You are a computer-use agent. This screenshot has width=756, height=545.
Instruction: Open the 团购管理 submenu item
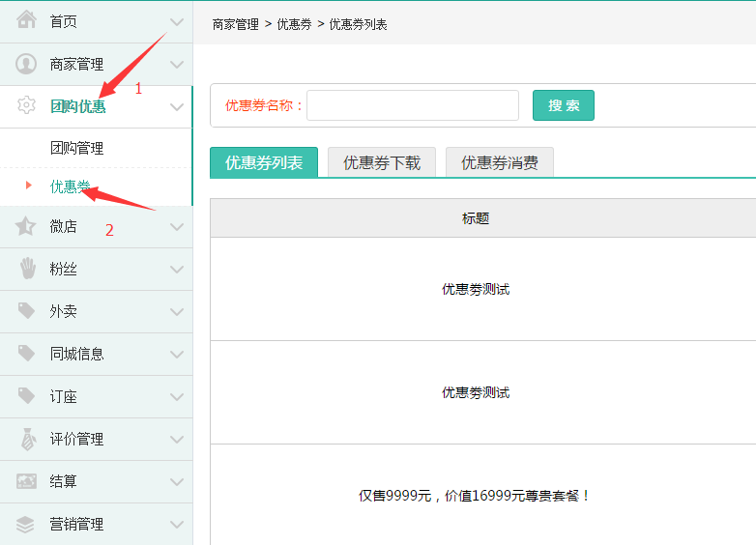pyautogui.click(x=97, y=148)
